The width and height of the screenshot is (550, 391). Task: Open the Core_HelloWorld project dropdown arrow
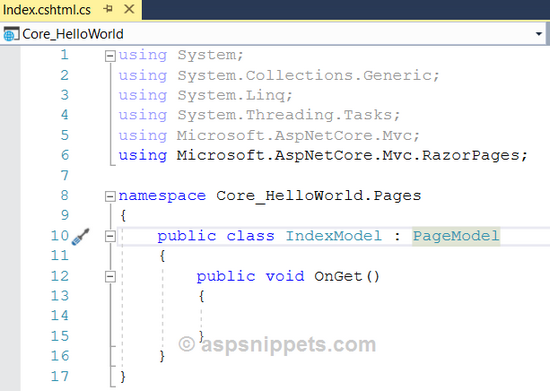point(538,34)
